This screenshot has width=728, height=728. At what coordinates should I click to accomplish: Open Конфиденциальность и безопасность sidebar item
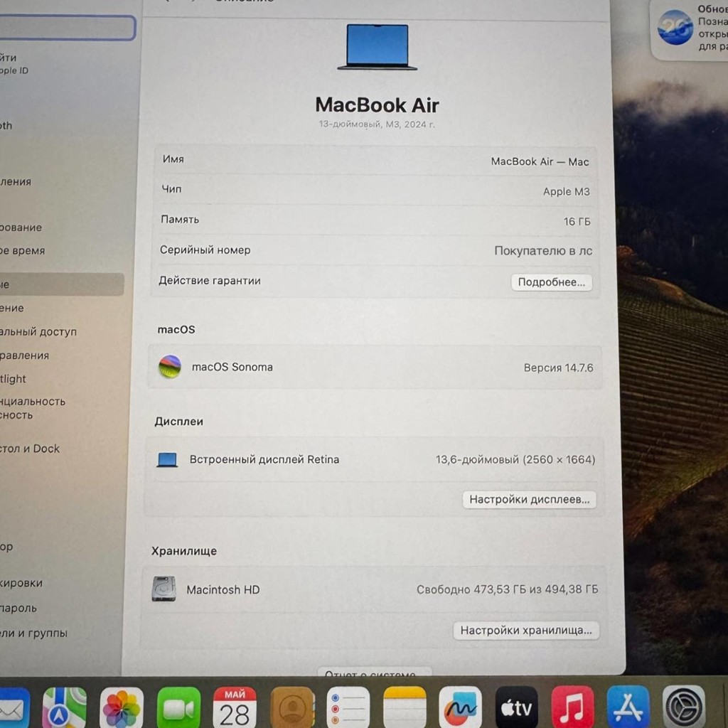click(33, 408)
